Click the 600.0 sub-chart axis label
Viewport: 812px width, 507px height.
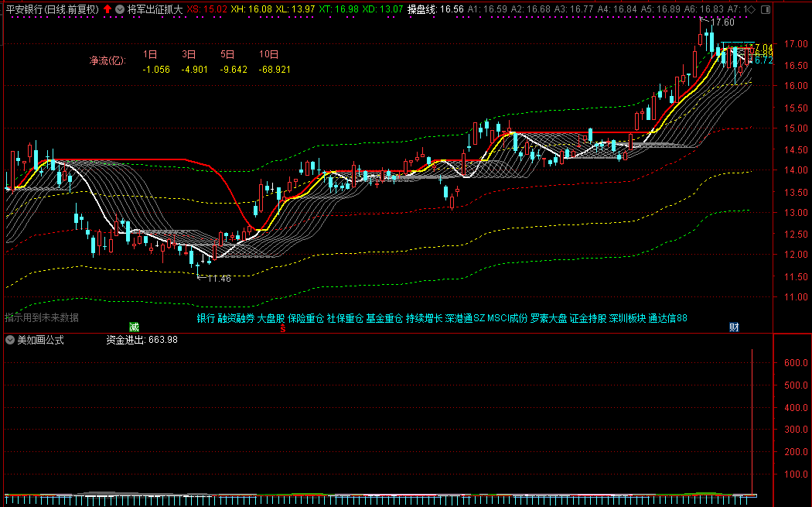(796, 363)
